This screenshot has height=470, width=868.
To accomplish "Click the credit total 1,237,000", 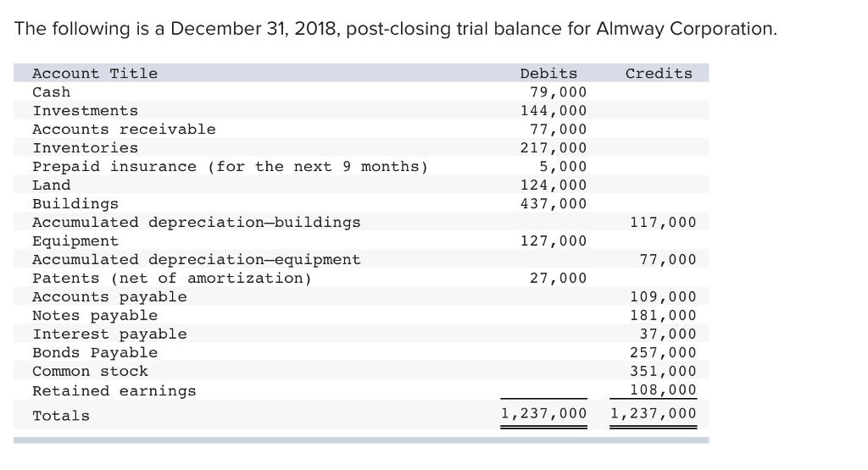I will click(654, 413).
